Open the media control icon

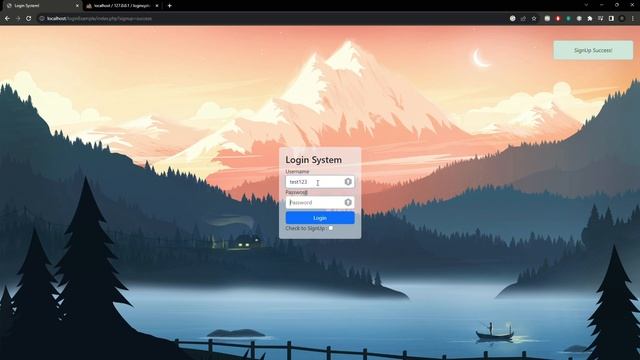600,18
